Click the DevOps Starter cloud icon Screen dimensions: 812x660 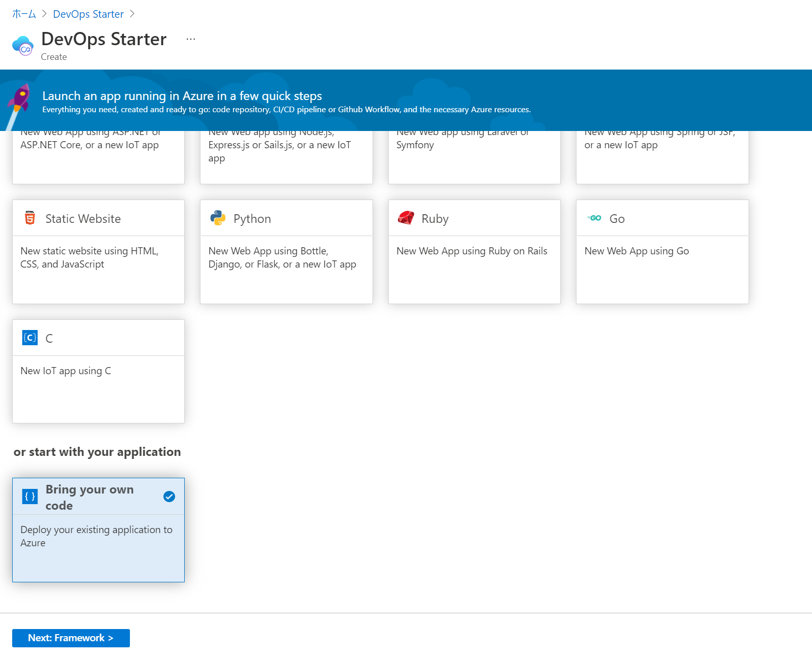pyautogui.click(x=23, y=46)
